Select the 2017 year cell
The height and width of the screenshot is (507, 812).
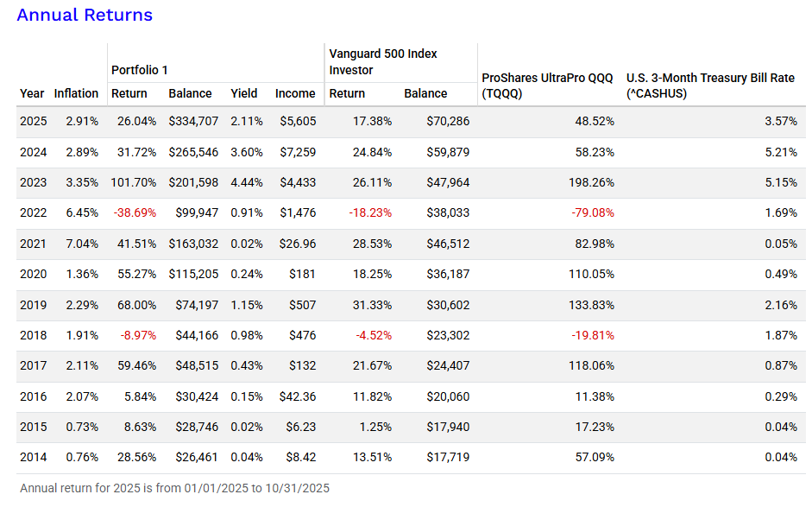(x=33, y=366)
